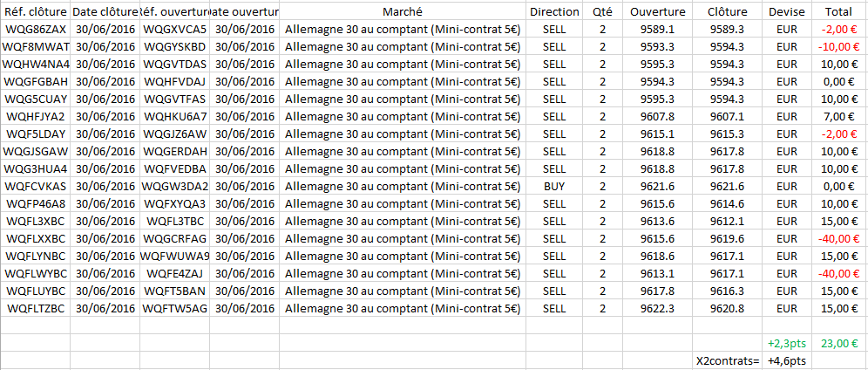Click the red -10,00 € total cell
This screenshot has width=868, height=370.
coord(838,46)
